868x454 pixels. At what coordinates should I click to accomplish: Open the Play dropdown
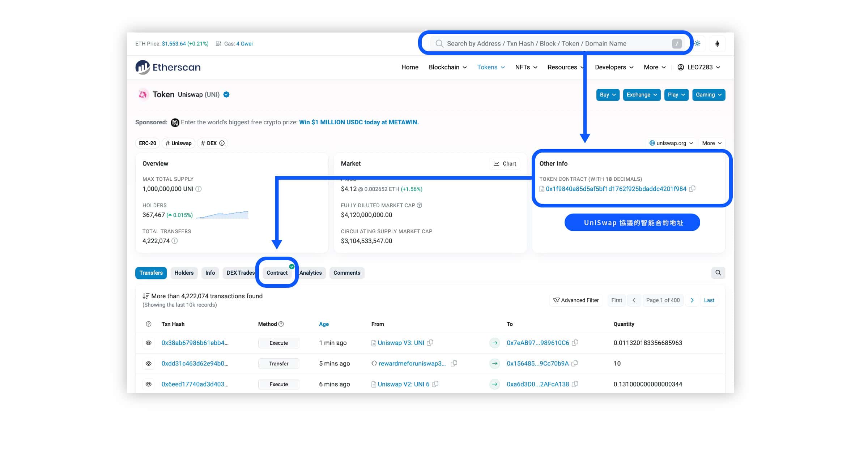tap(676, 95)
